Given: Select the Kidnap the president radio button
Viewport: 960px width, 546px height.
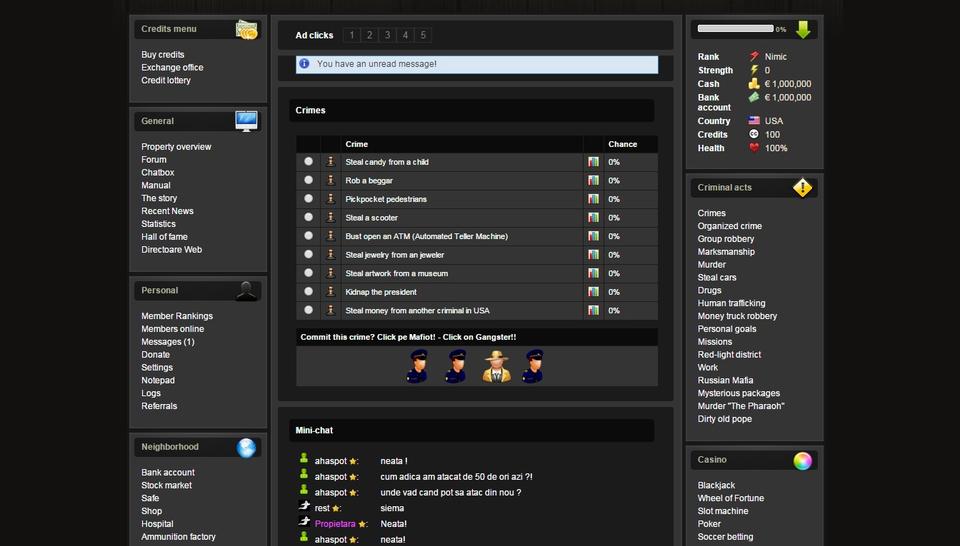Looking at the screenshot, I should pos(308,292).
